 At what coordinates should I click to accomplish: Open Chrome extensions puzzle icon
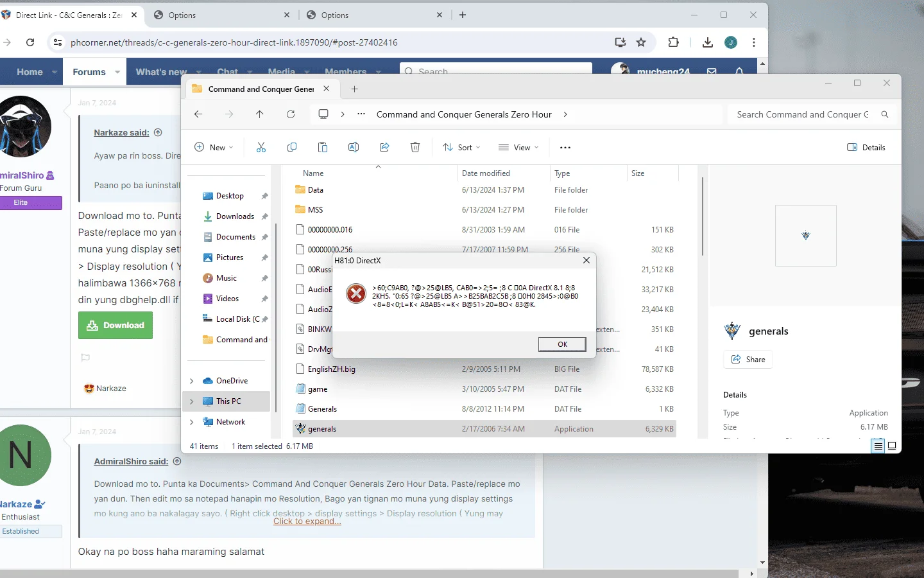(673, 42)
